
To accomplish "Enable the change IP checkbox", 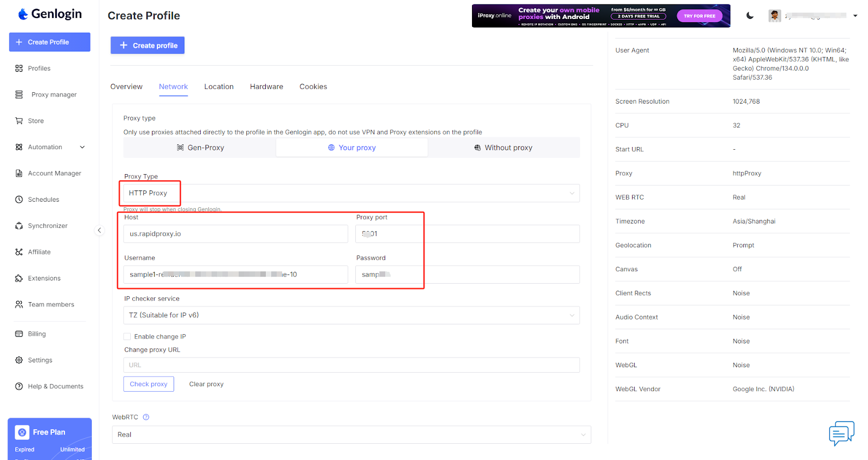I will [x=127, y=337].
